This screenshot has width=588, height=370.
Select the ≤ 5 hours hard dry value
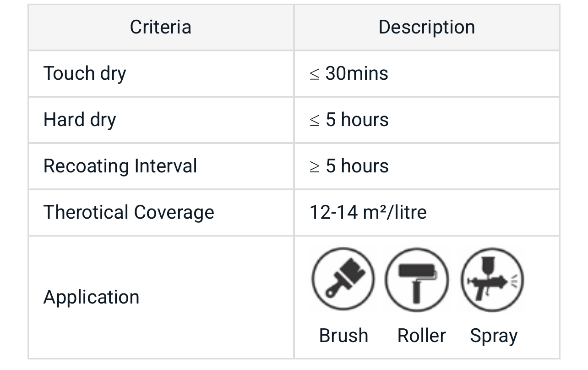[349, 120]
